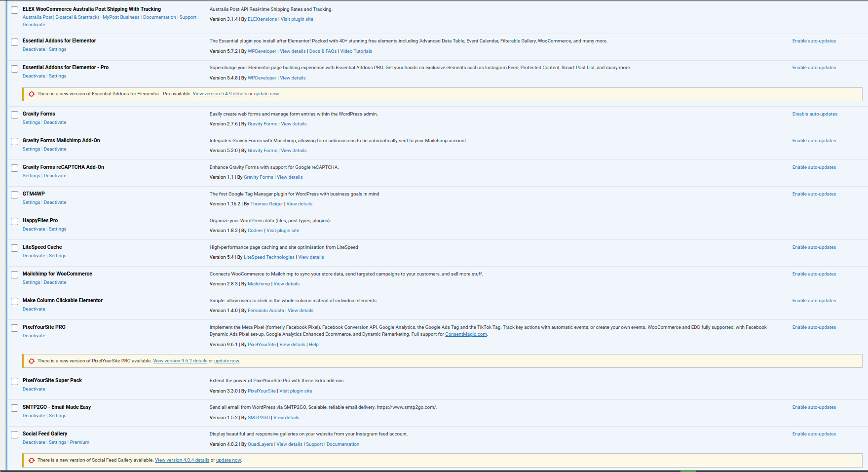
Task: Enable auto-updates for LiteSpeed Cache
Action: pos(814,247)
